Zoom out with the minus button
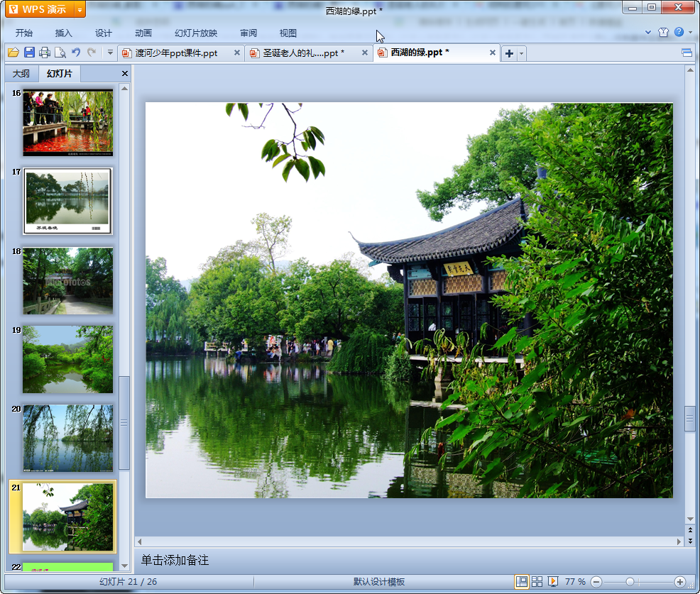700x594 pixels. point(596,581)
